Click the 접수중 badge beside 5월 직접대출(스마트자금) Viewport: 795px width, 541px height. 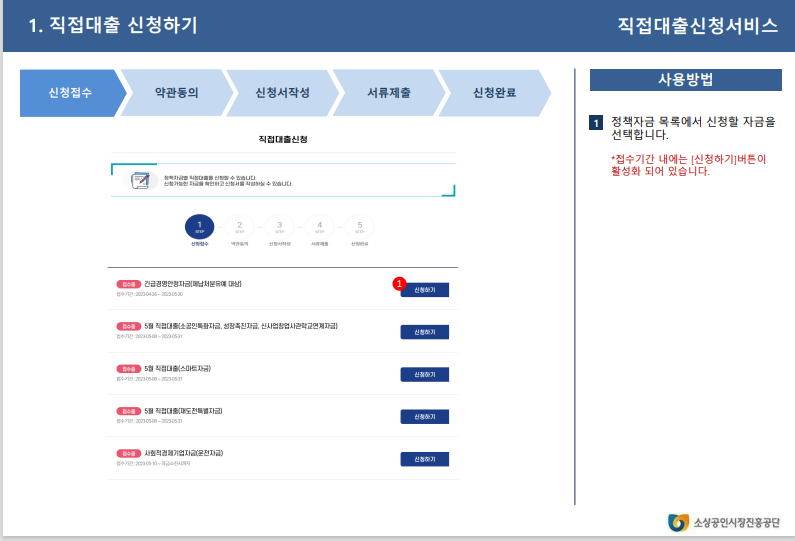click(x=129, y=369)
